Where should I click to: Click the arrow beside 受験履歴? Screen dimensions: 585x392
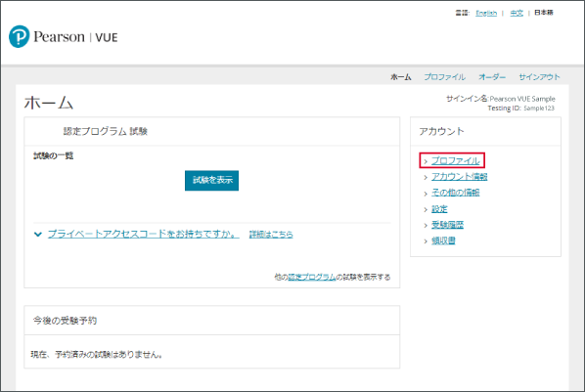pos(426,226)
